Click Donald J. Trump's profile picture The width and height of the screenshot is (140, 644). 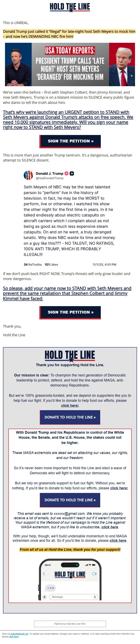[28, 175]
